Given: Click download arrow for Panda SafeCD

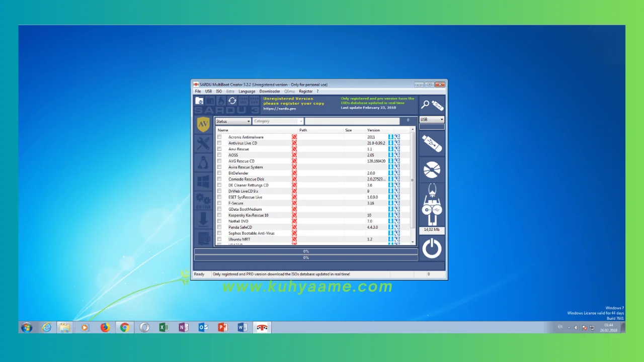Looking at the screenshot, I should click(391, 227).
